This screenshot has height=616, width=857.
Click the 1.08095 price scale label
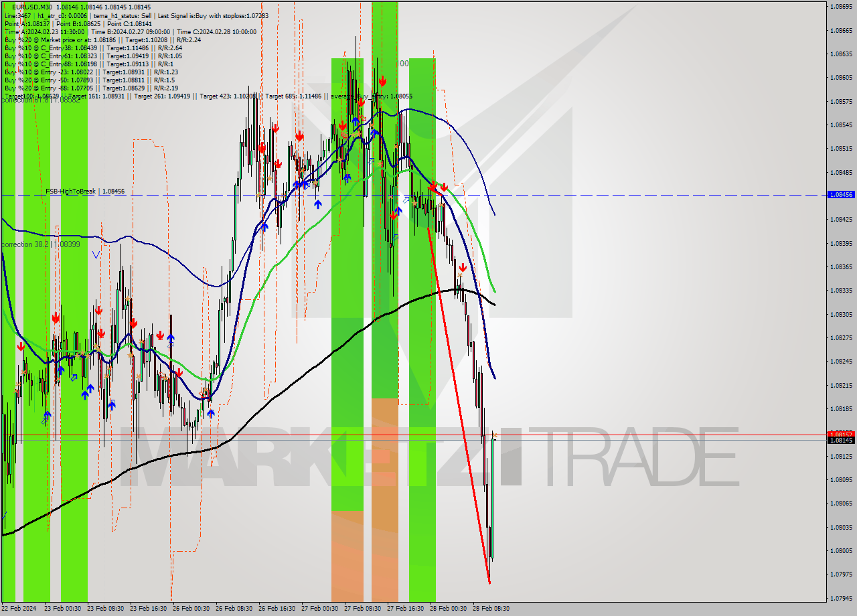[x=841, y=479]
